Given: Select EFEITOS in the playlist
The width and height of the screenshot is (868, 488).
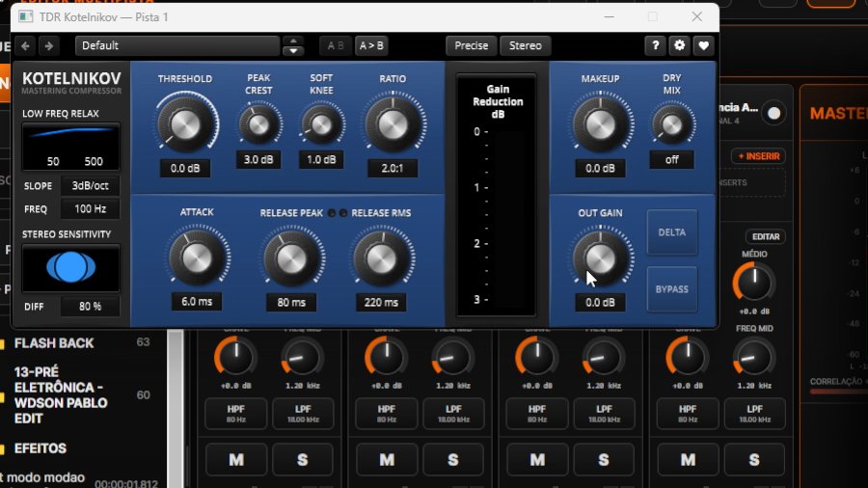Looking at the screenshot, I should [41, 448].
